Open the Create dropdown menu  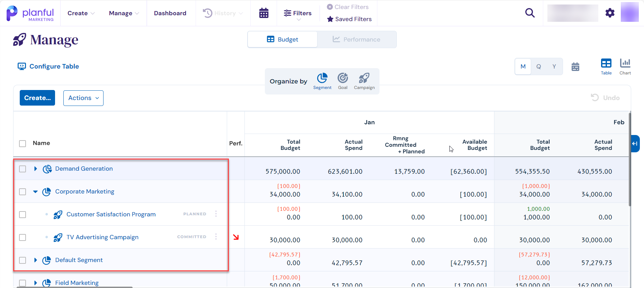(81, 13)
